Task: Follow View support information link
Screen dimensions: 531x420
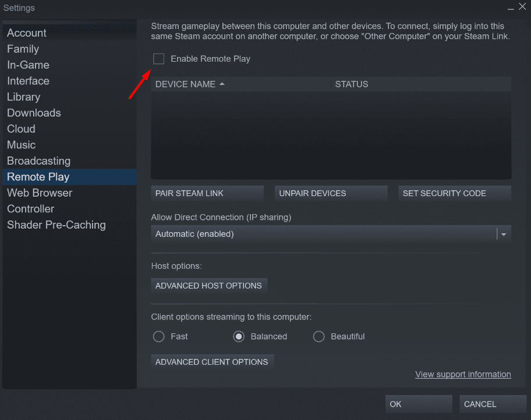Action: click(x=463, y=374)
